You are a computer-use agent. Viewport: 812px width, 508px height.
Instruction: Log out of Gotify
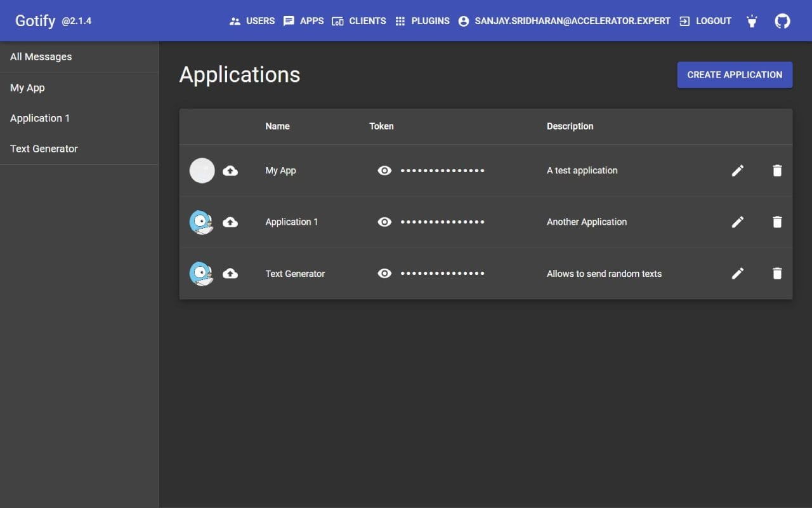tap(704, 20)
